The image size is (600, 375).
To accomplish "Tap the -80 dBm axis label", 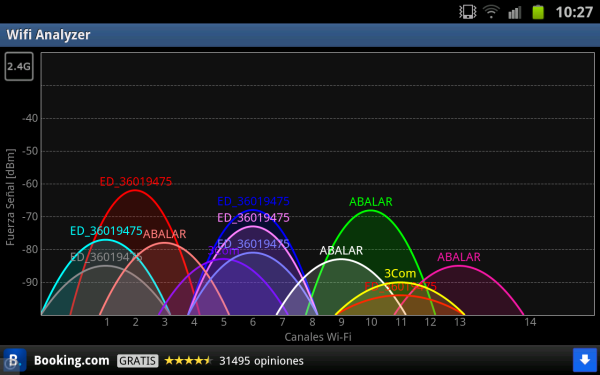I will pyautogui.click(x=30, y=249).
